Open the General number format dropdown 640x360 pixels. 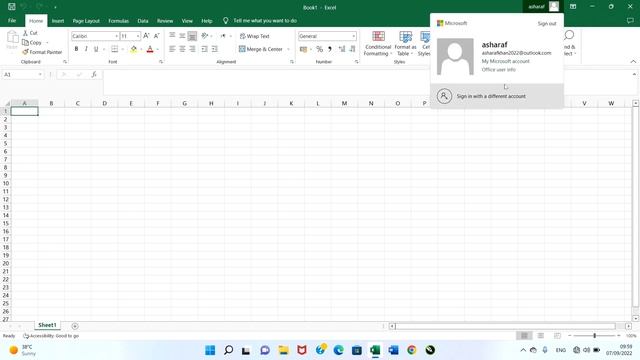pyautogui.click(x=353, y=36)
